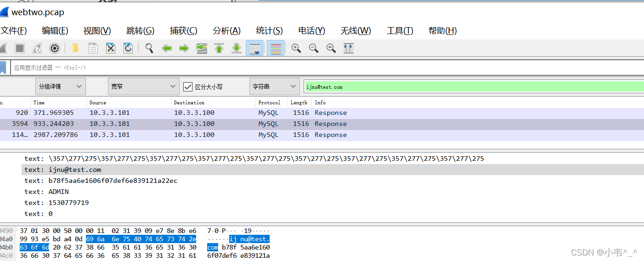Select the \357\277\275 escaped text row

click(254, 159)
